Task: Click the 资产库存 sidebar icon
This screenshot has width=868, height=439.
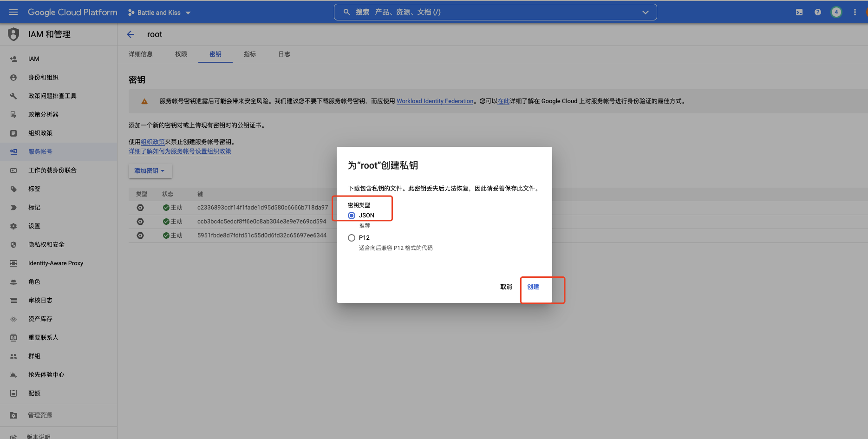Action: (13, 319)
